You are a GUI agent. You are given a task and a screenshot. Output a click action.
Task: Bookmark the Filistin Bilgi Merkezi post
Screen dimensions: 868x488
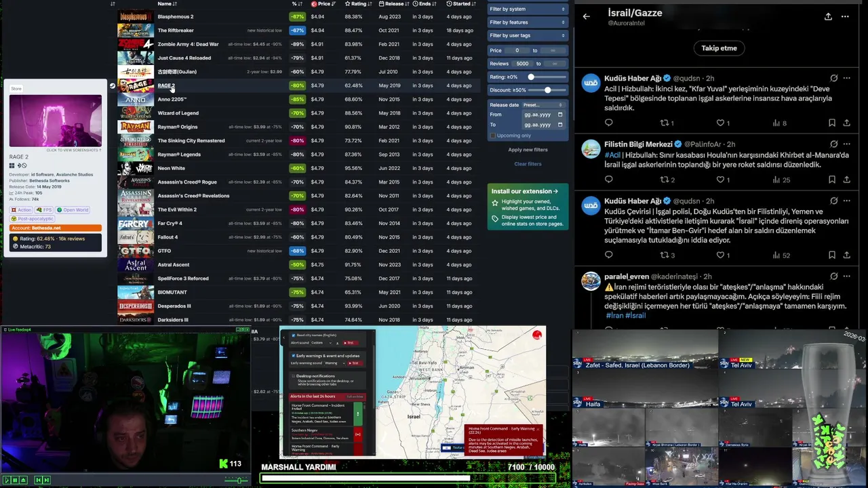pyautogui.click(x=831, y=180)
